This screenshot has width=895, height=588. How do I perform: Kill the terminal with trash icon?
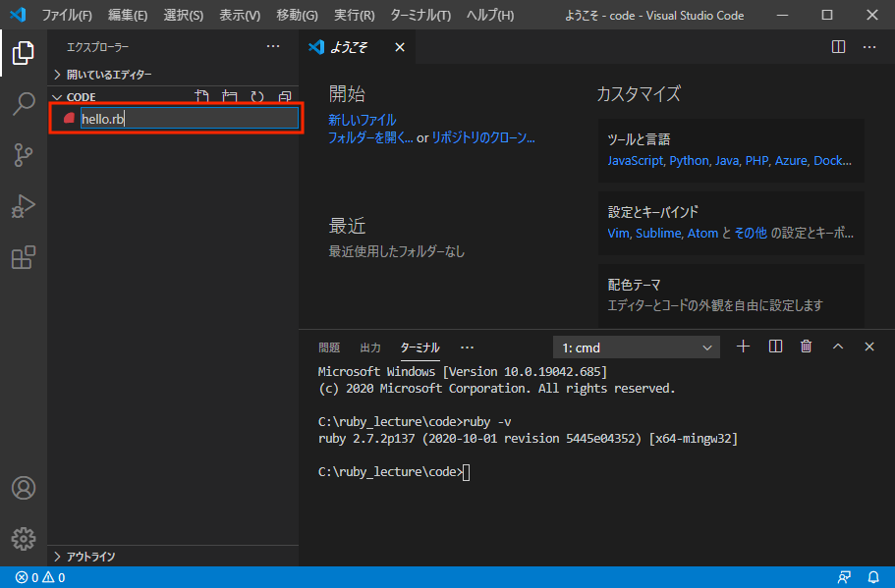click(x=806, y=347)
